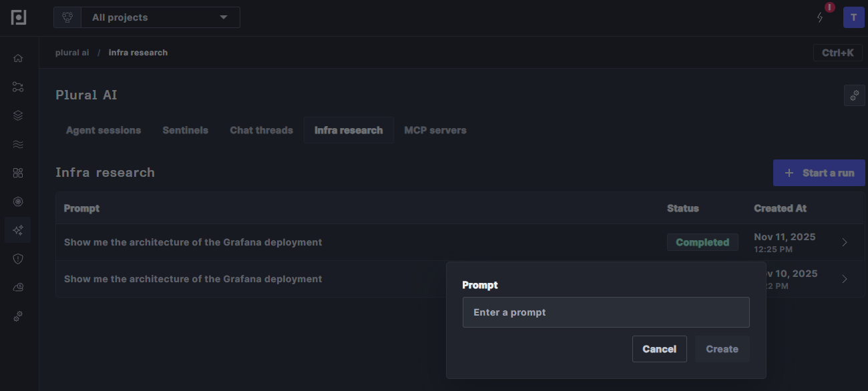Open the gears settings icon in the sidebar
This screenshot has width=868, height=391.
(x=18, y=316)
